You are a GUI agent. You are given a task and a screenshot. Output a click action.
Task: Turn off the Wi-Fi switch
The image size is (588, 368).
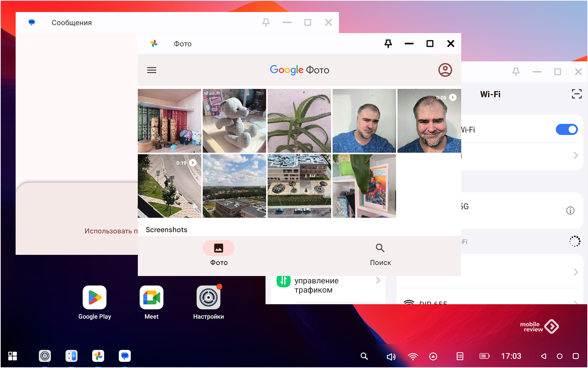(567, 130)
